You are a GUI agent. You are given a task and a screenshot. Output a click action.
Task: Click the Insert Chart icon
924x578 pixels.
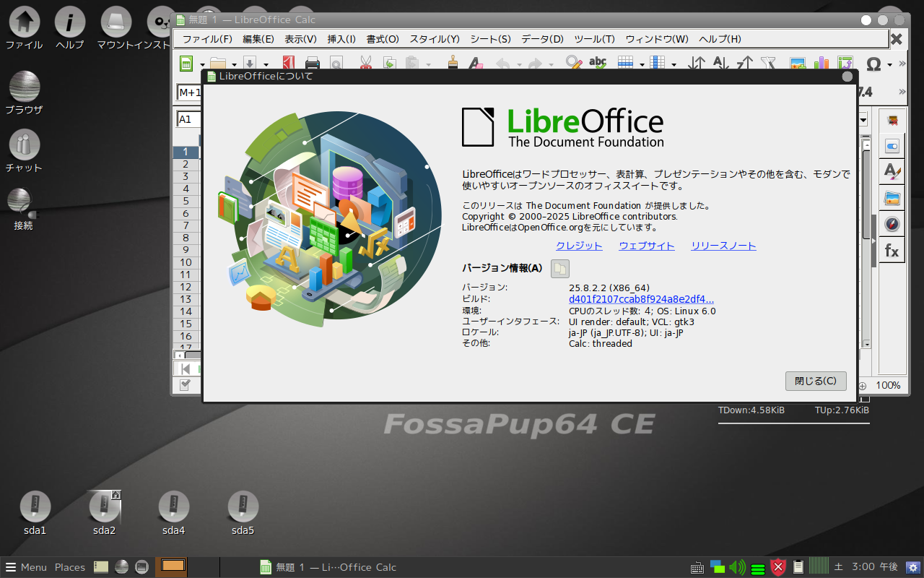pyautogui.click(x=821, y=64)
